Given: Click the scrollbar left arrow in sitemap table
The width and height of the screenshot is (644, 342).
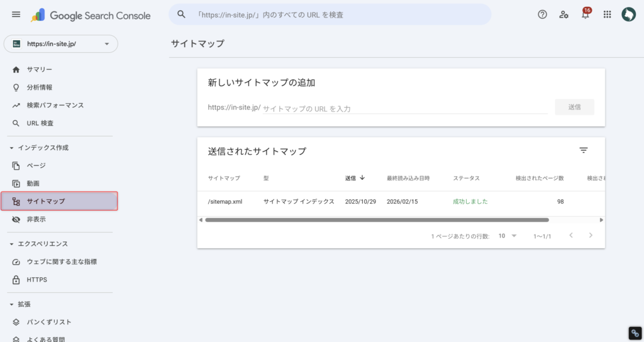Looking at the screenshot, I should click(201, 220).
